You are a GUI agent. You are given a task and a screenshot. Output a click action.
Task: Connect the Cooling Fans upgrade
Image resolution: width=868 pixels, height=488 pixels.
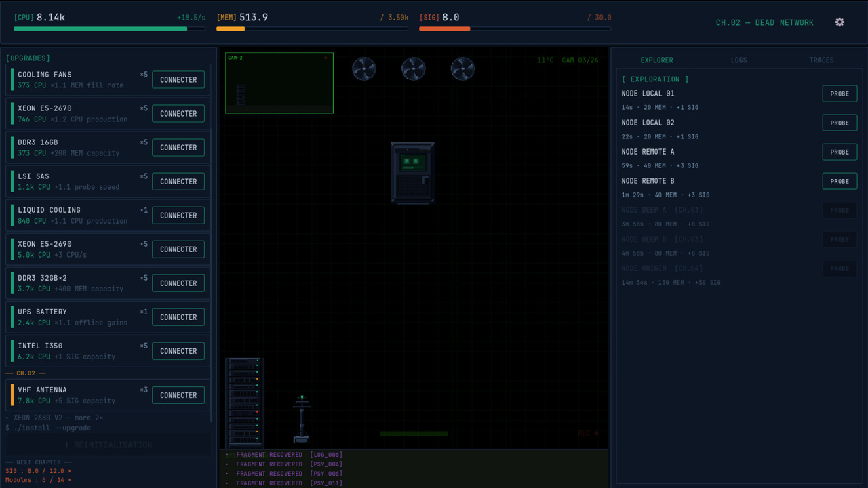click(178, 80)
